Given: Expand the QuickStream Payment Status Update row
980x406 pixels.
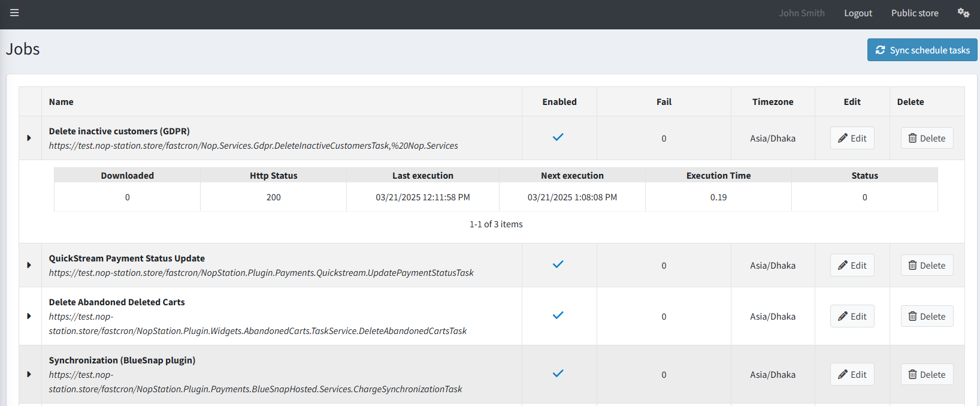Looking at the screenshot, I should click(29, 265).
